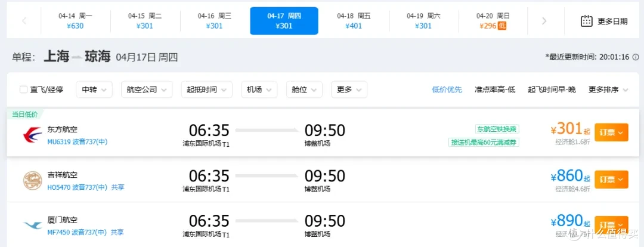644x247 pixels.
Task: Click the 共享 codeshare label on HO5470
Action: tap(118, 187)
